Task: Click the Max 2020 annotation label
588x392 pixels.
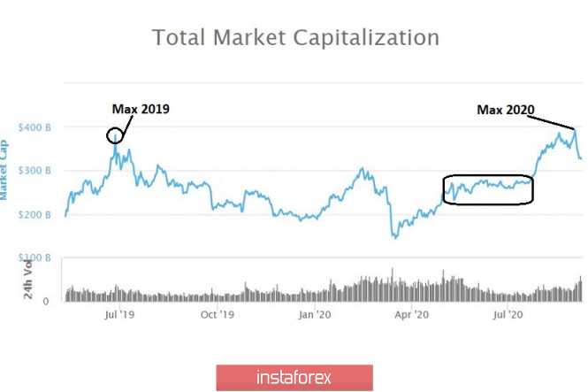Action: (506, 110)
